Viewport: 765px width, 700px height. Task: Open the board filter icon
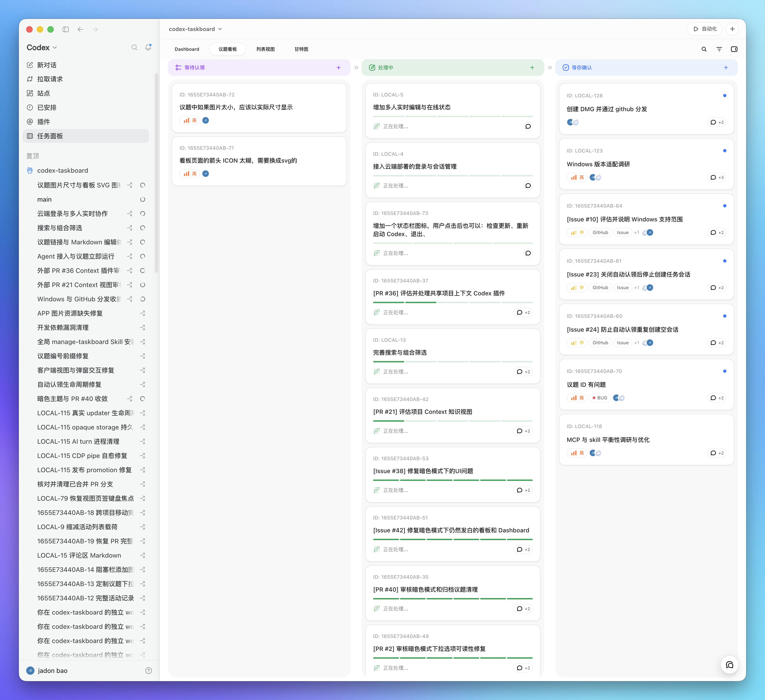point(719,49)
